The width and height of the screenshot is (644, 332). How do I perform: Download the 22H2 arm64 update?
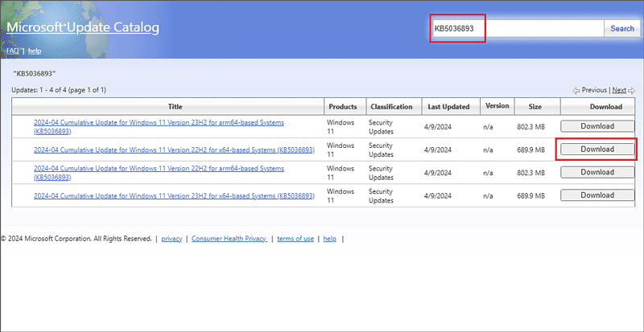coord(597,172)
